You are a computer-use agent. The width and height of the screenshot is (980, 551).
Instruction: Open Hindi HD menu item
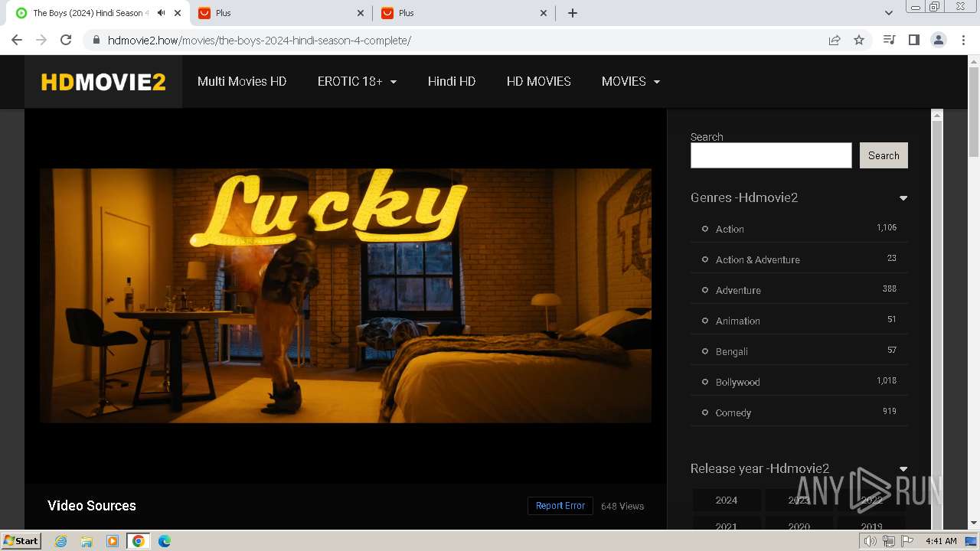(452, 81)
